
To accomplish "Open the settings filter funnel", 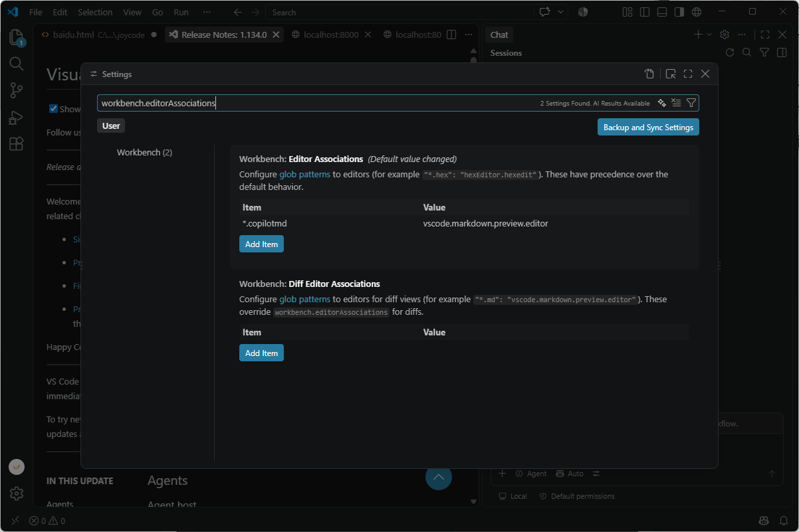I will click(691, 103).
